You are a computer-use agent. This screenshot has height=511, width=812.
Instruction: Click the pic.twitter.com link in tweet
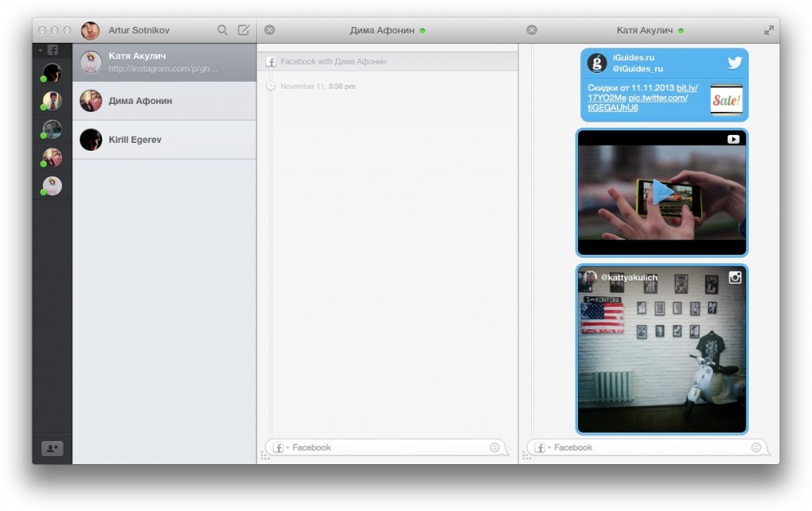click(657, 98)
